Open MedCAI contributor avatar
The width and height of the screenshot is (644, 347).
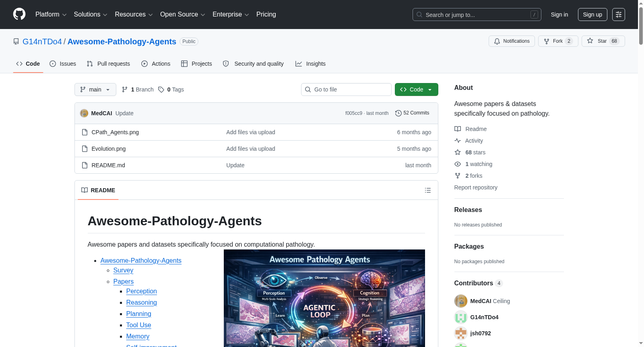(461, 301)
